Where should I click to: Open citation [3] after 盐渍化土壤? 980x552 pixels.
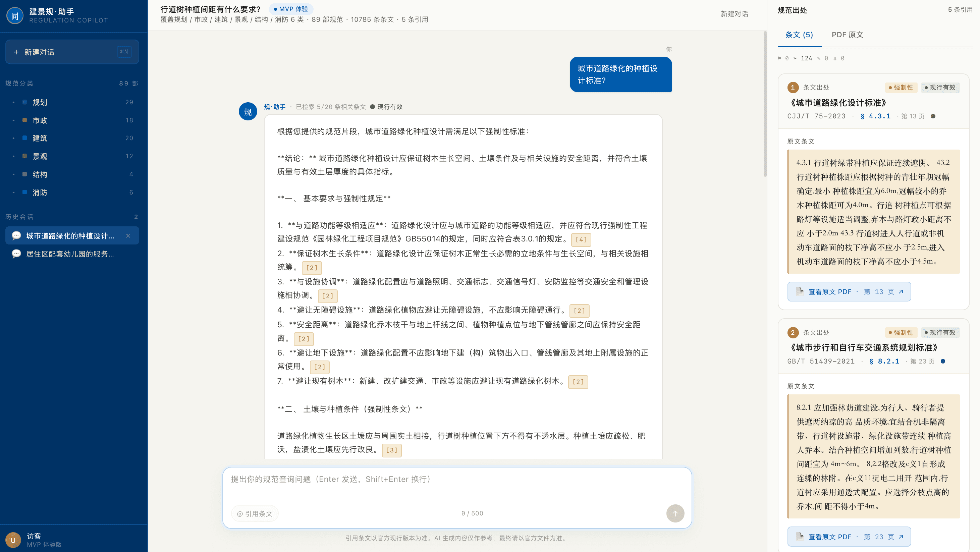coord(391,450)
